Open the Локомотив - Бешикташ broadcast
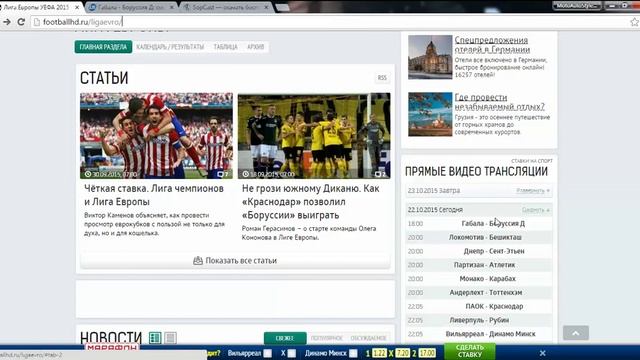 [479, 237]
